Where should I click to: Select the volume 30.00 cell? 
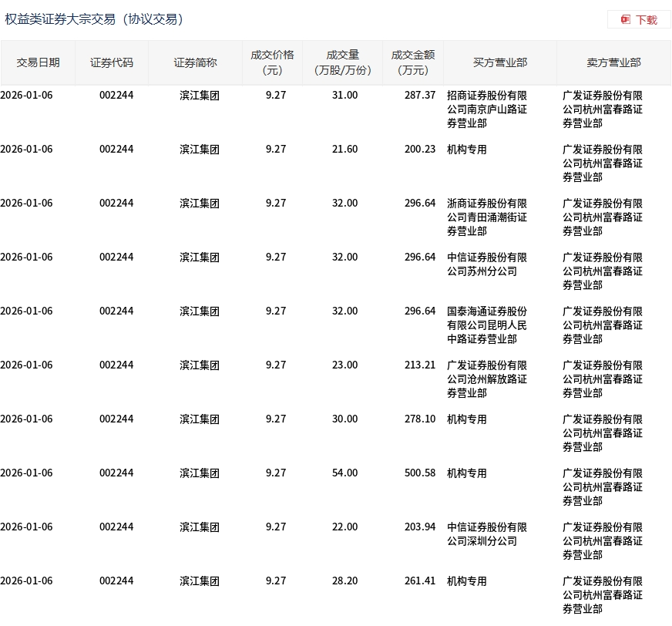click(344, 419)
